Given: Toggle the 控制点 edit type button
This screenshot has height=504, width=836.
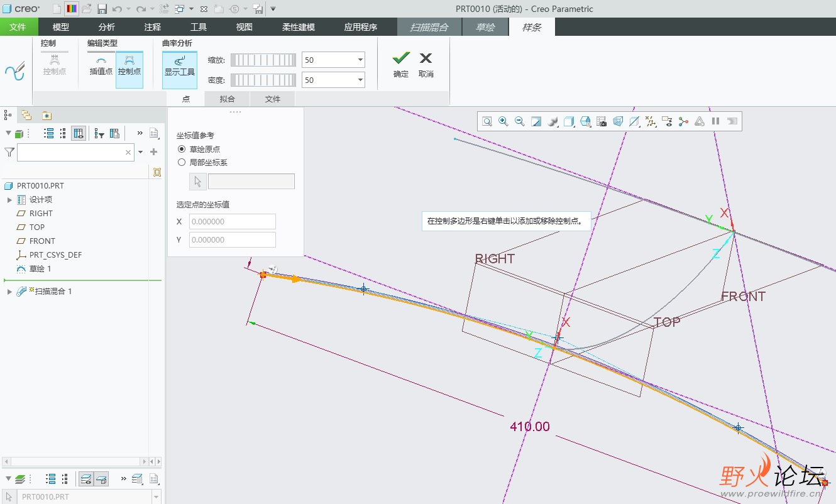Looking at the screenshot, I should click(x=129, y=70).
